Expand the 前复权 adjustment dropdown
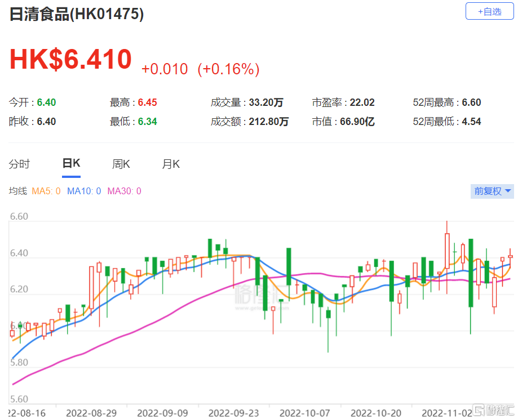The height and width of the screenshot is (420, 518). pos(492,191)
